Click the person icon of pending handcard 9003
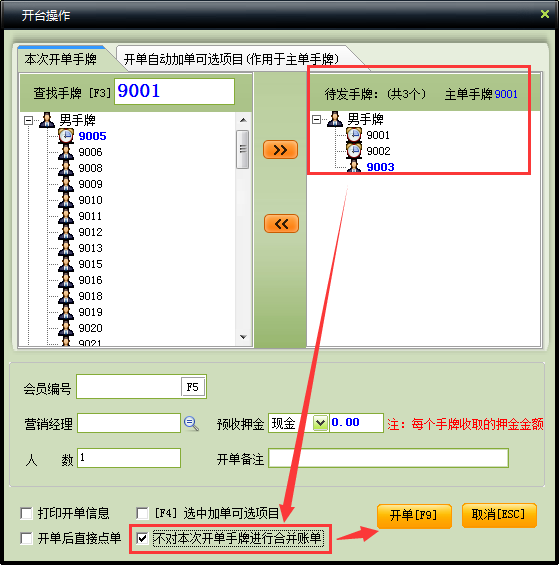 point(354,166)
